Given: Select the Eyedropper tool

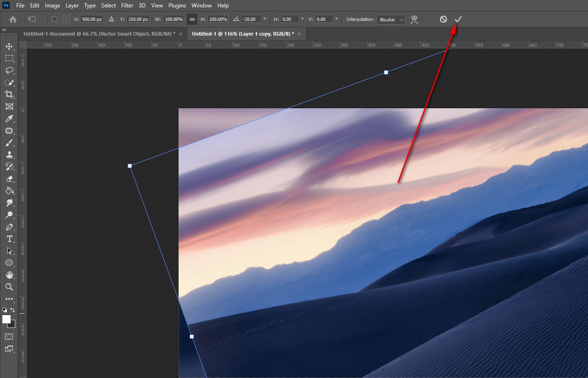Looking at the screenshot, I should pos(9,119).
